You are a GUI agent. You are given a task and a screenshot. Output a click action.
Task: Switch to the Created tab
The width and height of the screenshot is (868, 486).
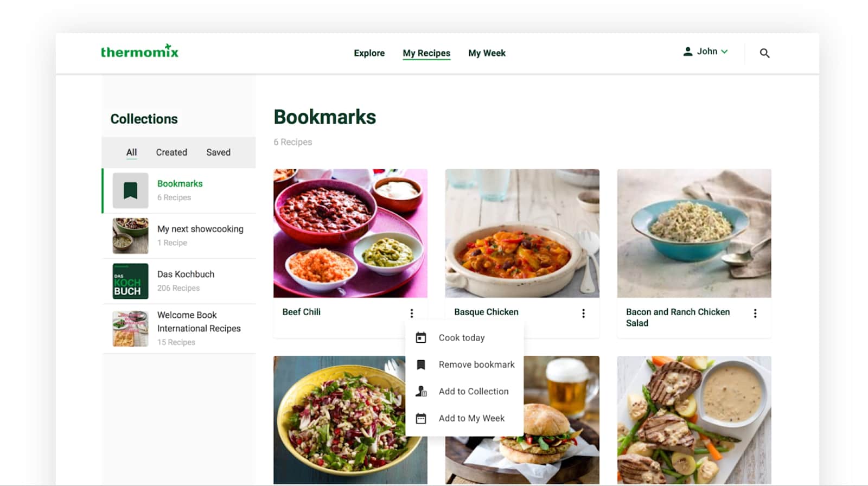(x=171, y=152)
